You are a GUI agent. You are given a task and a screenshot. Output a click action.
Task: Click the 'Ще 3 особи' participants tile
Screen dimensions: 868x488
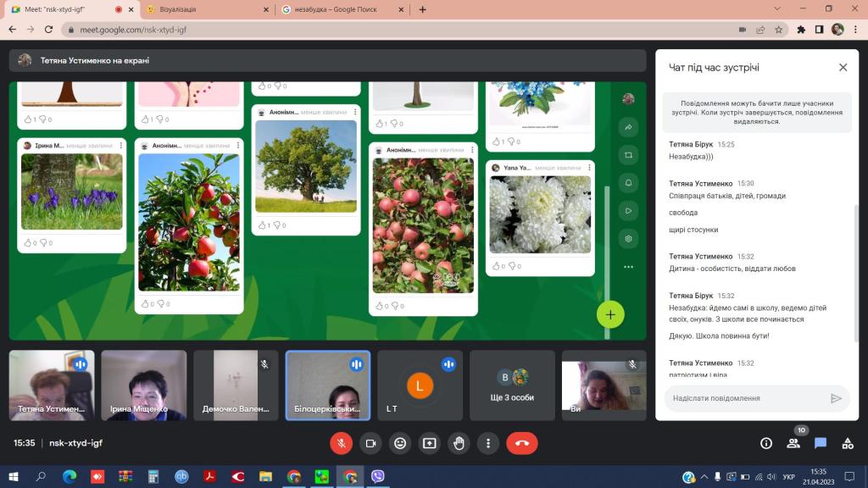[512, 385]
